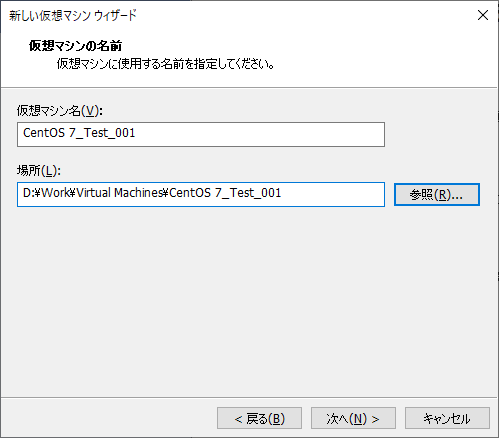499x438 pixels.
Task: Proceed with the 次へ(N) > button
Action: [x=353, y=418]
